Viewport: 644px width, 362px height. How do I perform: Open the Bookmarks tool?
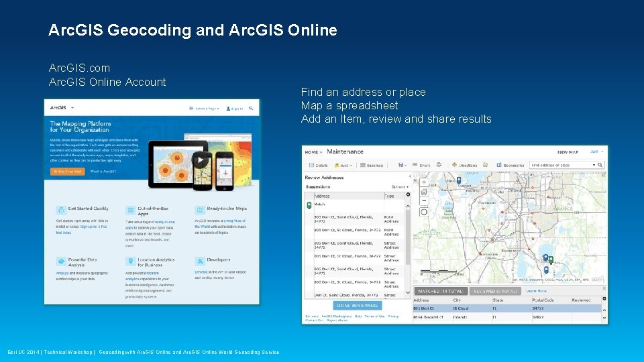[x=511, y=165]
